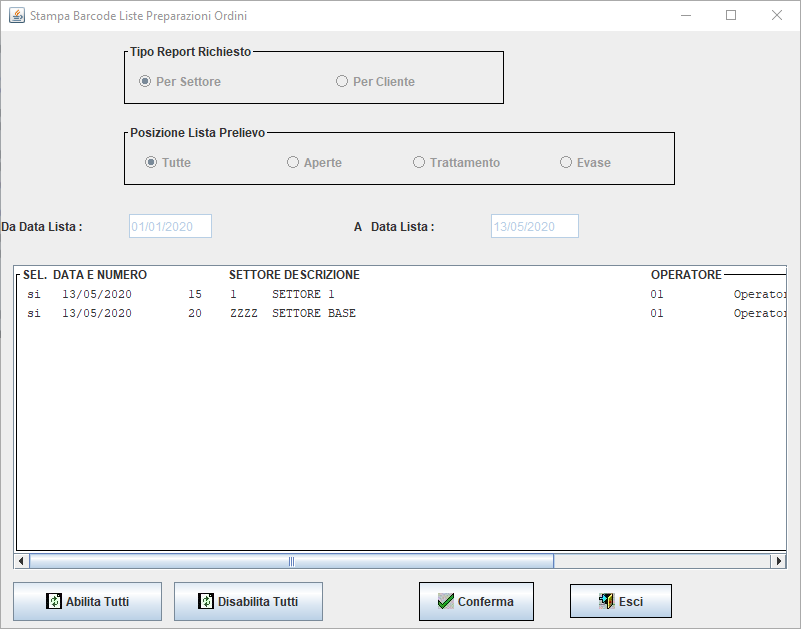The image size is (801, 629).
Task: Select the Per Settore radio button
Action: pyautogui.click(x=146, y=82)
